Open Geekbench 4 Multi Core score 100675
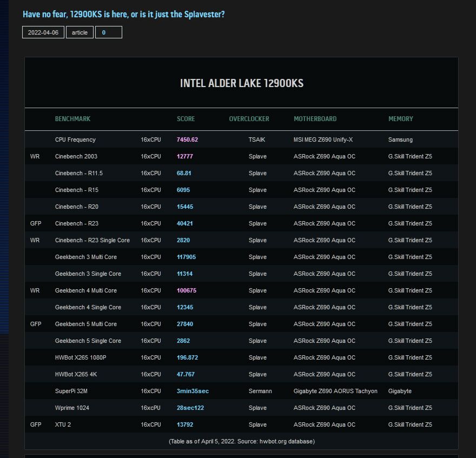The width and height of the screenshot is (476, 458). (x=186, y=290)
